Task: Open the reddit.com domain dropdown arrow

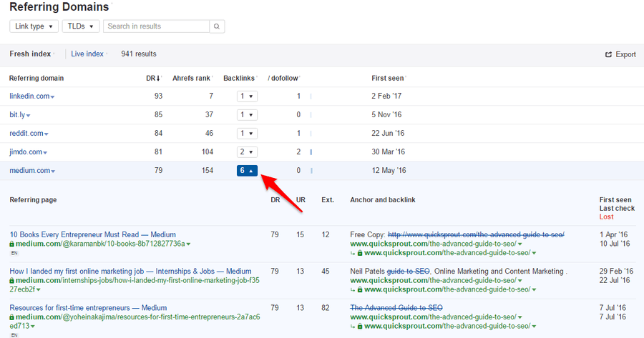Action: (48, 134)
